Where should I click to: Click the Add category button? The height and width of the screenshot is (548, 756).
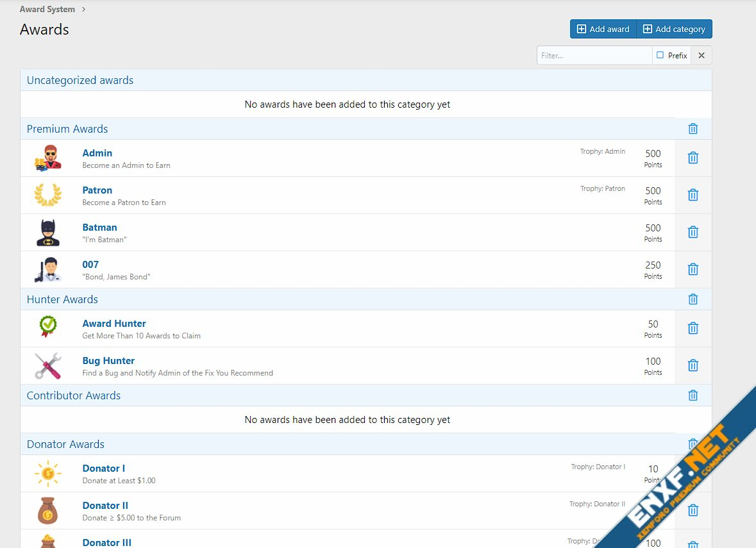(674, 29)
